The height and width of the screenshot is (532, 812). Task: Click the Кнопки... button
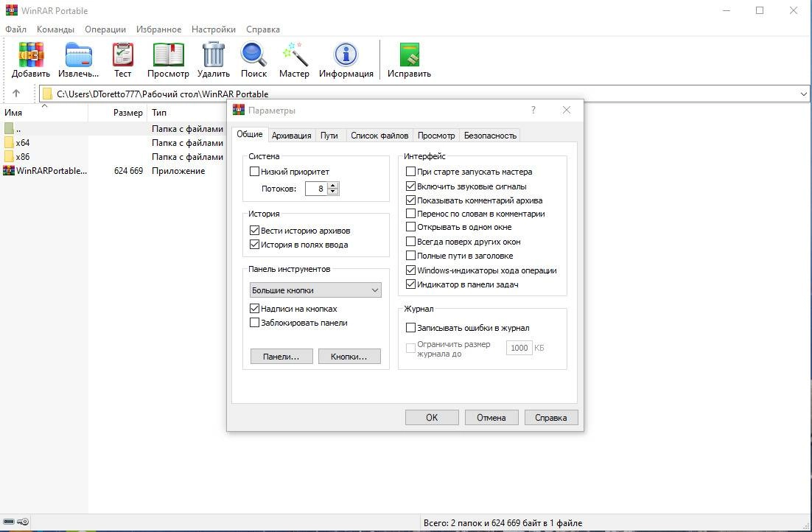pyautogui.click(x=349, y=357)
